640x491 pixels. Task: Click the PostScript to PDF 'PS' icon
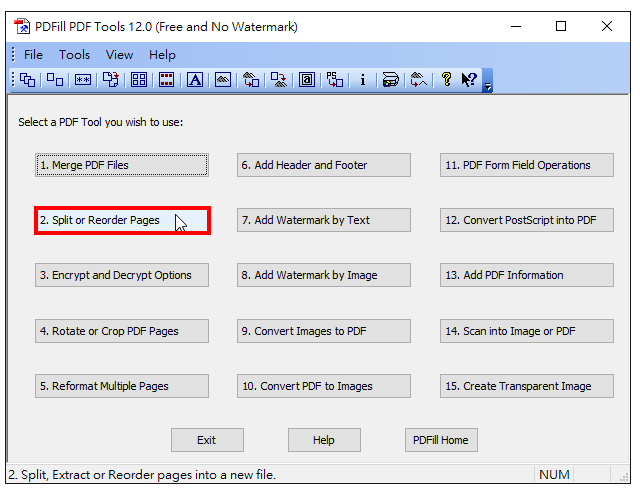coord(335,80)
